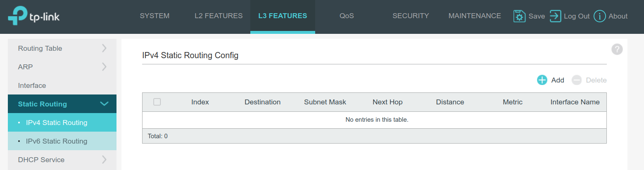Image resolution: width=644 pixels, height=170 pixels.
Task: Expand the DHCP Service chevron
Action: coord(104,160)
